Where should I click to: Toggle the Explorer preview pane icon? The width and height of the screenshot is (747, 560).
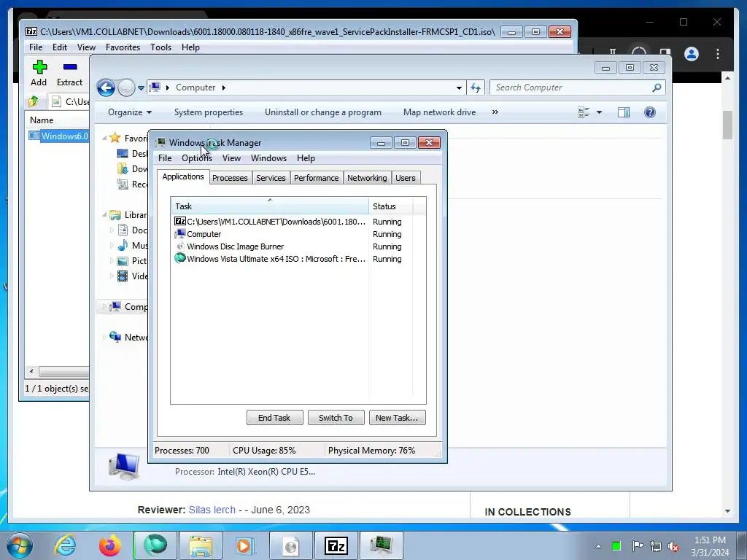pyautogui.click(x=624, y=112)
